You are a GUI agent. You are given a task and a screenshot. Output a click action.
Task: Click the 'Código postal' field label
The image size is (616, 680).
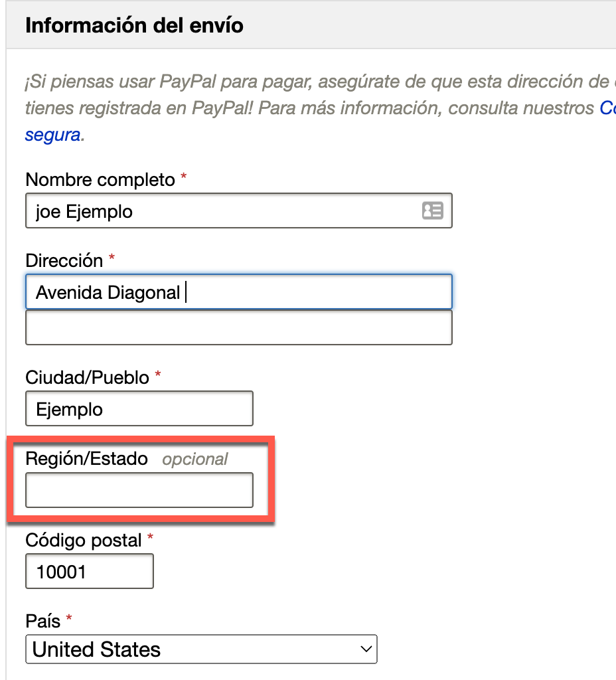[x=83, y=541]
